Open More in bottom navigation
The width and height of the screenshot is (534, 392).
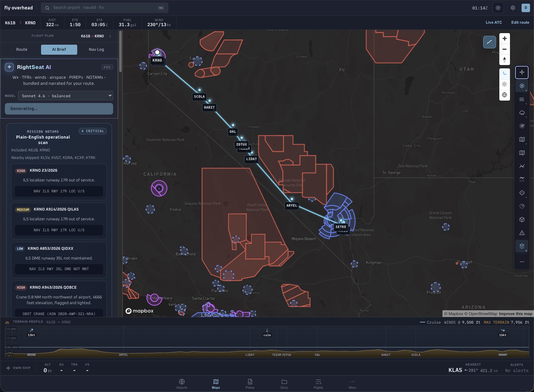(352, 384)
